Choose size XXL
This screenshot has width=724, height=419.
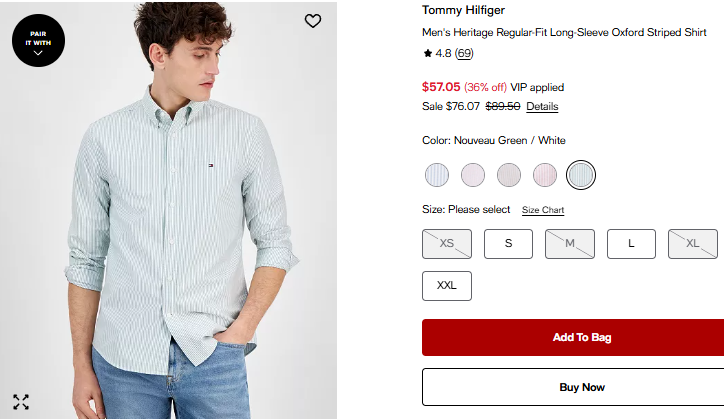[447, 286]
